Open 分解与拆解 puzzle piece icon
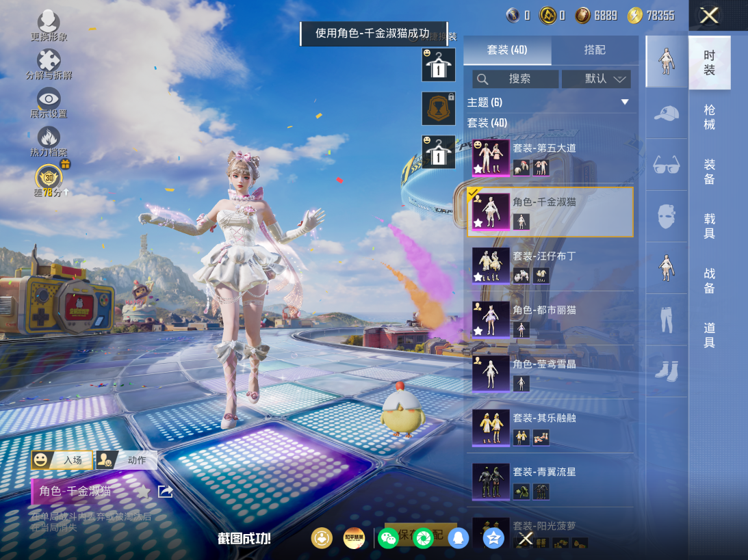This screenshot has height=560, width=748. pos(49,65)
